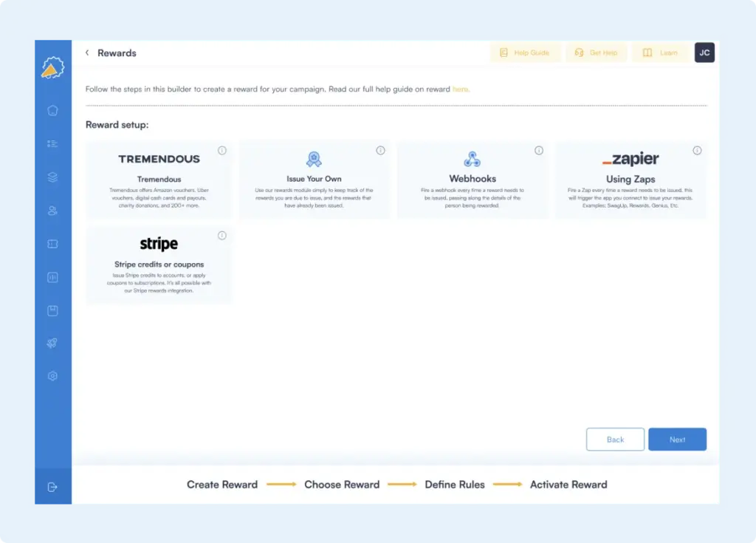Open the layers stack icon in sidebar

[x=52, y=177]
